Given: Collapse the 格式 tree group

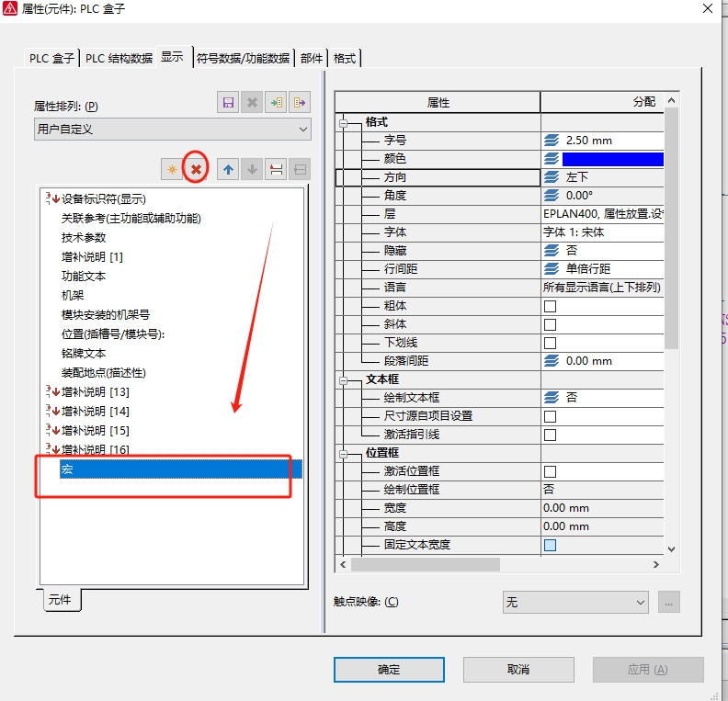Looking at the screenshot, I should pyautogui.click(x=345, y=122).
